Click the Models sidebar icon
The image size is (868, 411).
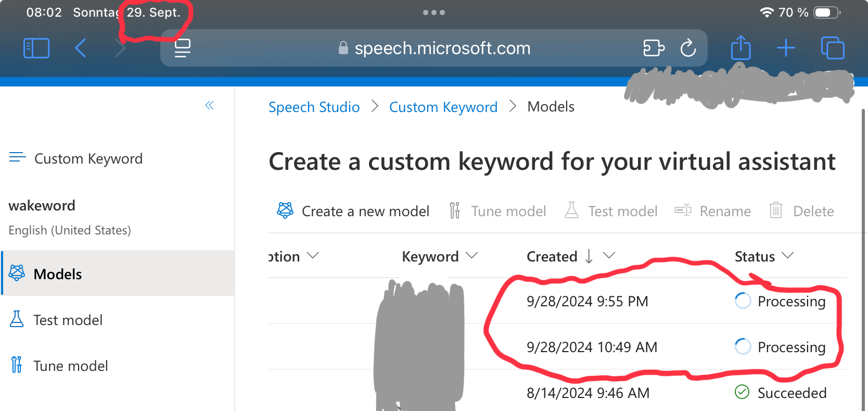point(17,273)
